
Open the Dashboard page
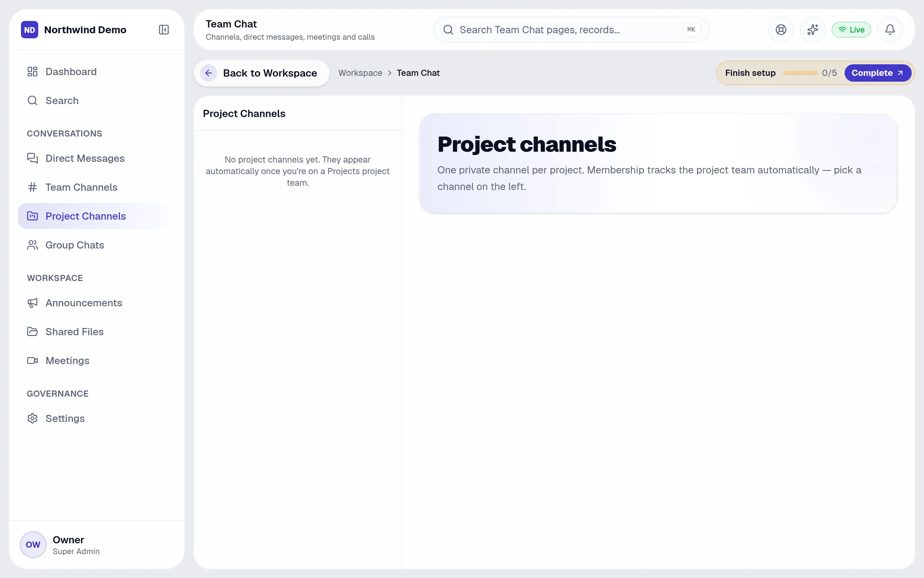coord(97,72)
